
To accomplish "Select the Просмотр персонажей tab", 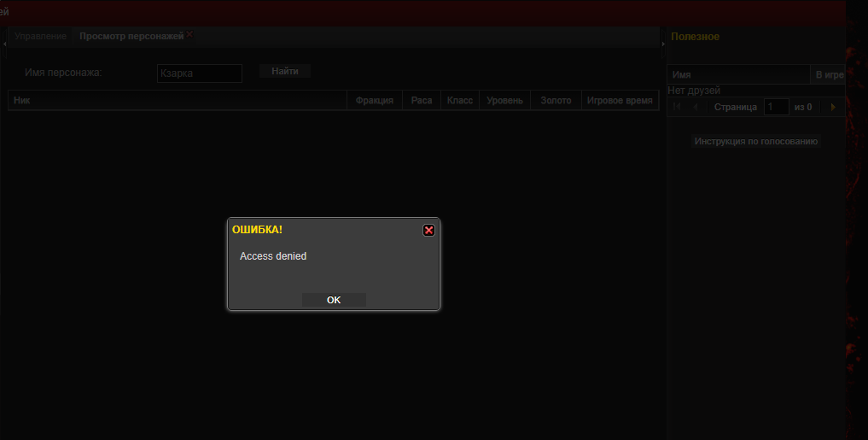I will click(x=131, y=37).
